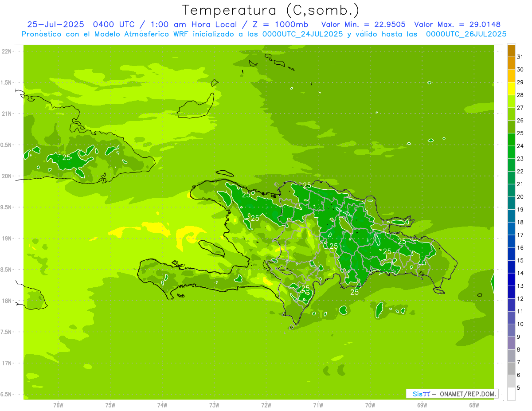
Task: Click the "Valor Max. = 29.0148" value
Action: tap(457, 24)
